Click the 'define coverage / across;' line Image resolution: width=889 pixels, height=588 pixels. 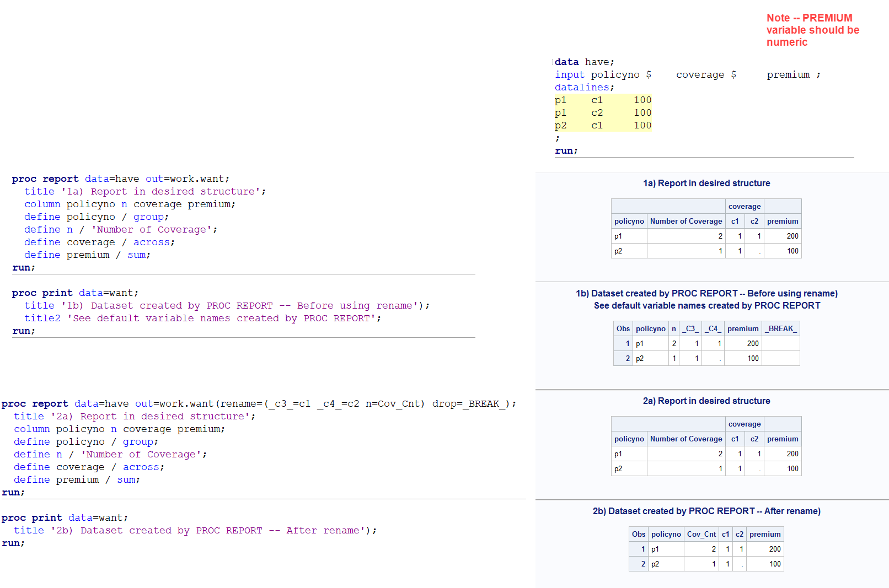click(x=99, y=242)
